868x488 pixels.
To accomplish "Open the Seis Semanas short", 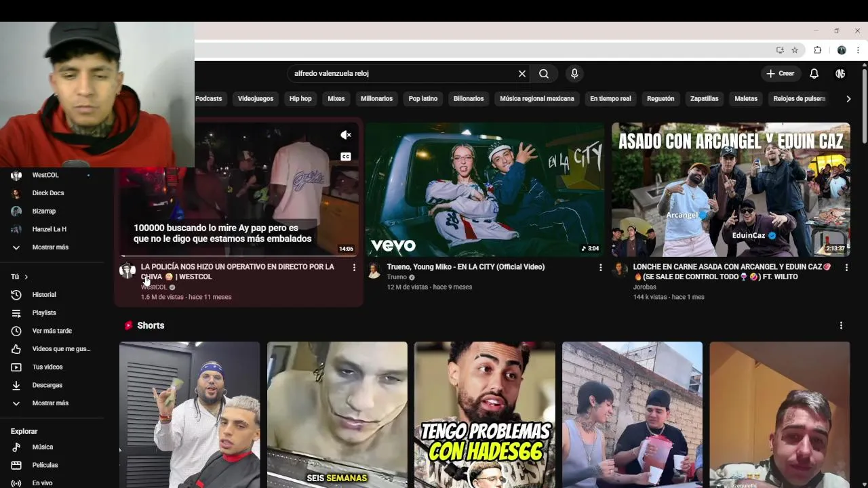I will point(337,415).
